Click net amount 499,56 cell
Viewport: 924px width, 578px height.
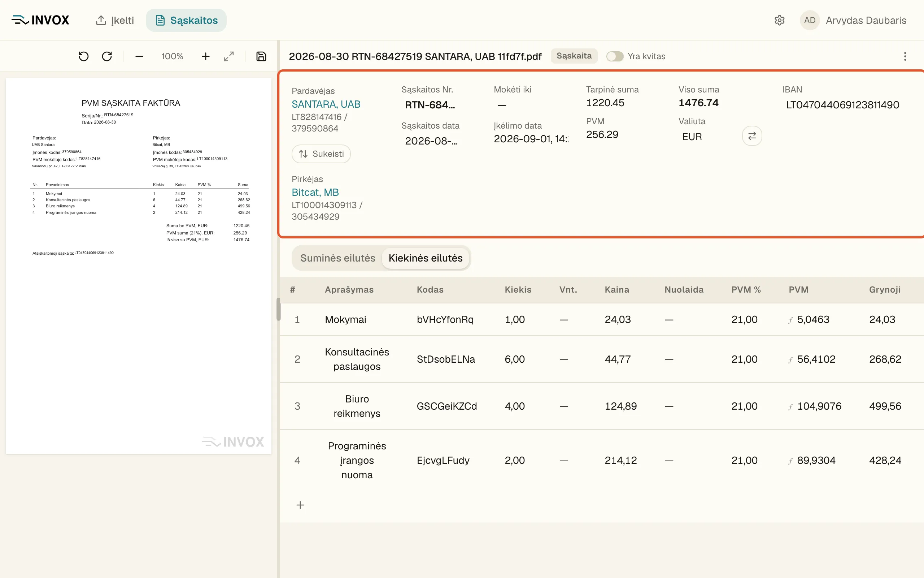[885, 406]
